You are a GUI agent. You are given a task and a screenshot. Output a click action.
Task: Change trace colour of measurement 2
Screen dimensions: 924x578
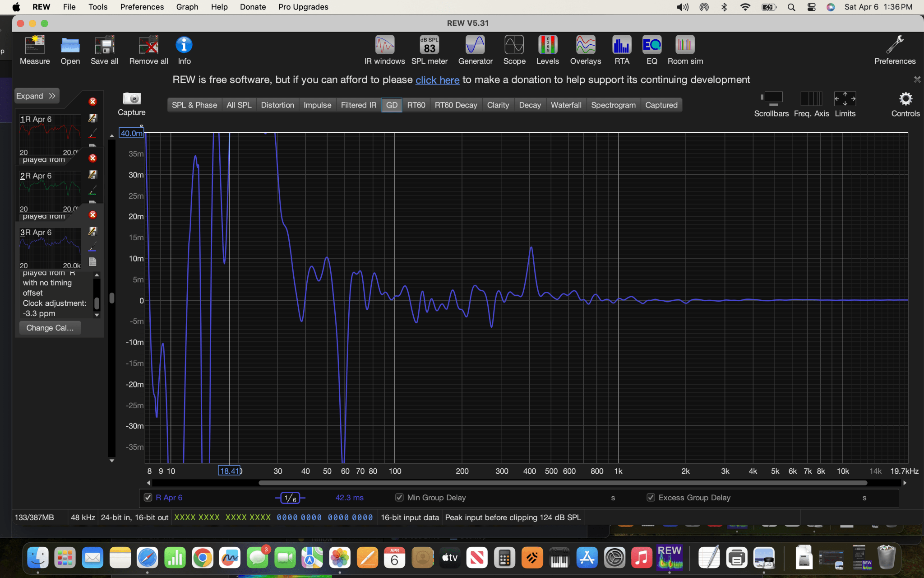click(92, 190)
